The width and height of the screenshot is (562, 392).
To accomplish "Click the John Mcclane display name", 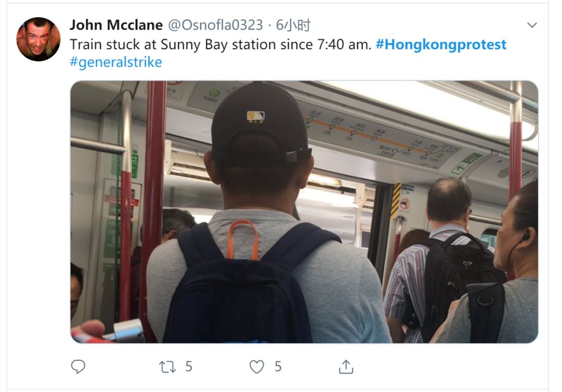I will 116,25.
